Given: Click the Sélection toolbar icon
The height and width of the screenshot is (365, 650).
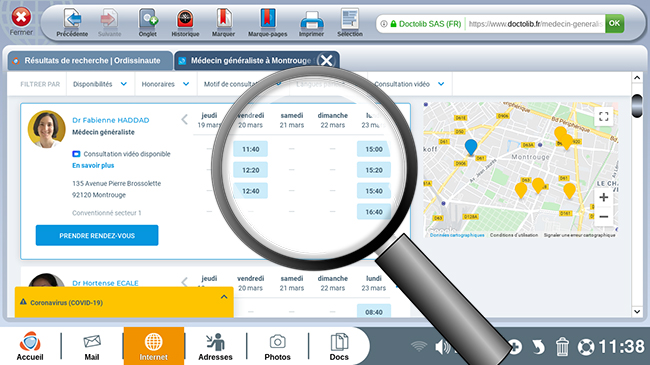Looking at the screenshot, I should pos(350,19).
